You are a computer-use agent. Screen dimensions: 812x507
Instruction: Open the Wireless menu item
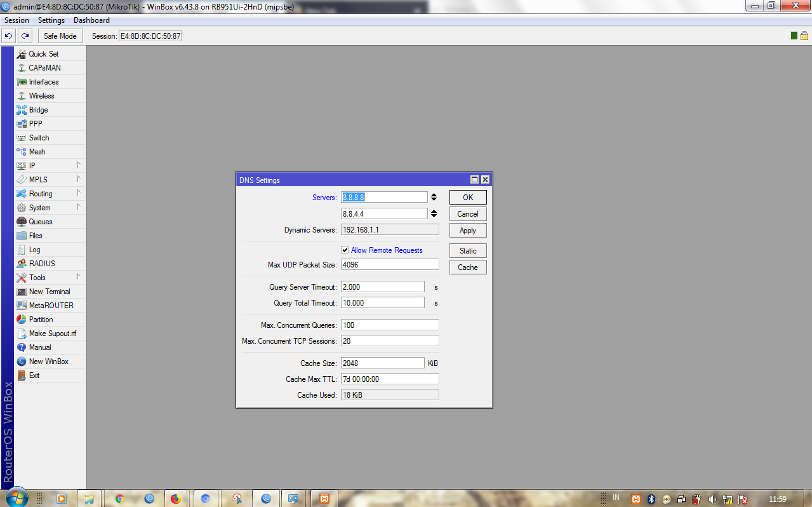pos(50,96)
